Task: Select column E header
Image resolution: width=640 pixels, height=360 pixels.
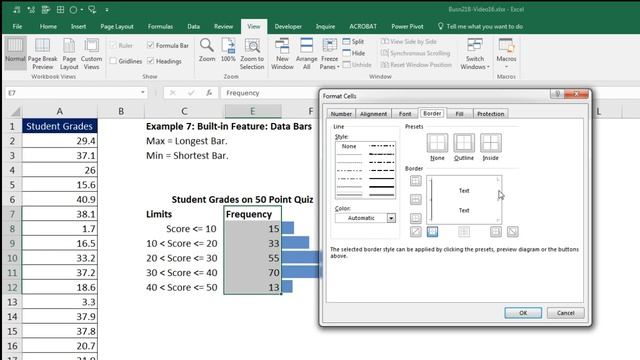Action: [253, 111]
